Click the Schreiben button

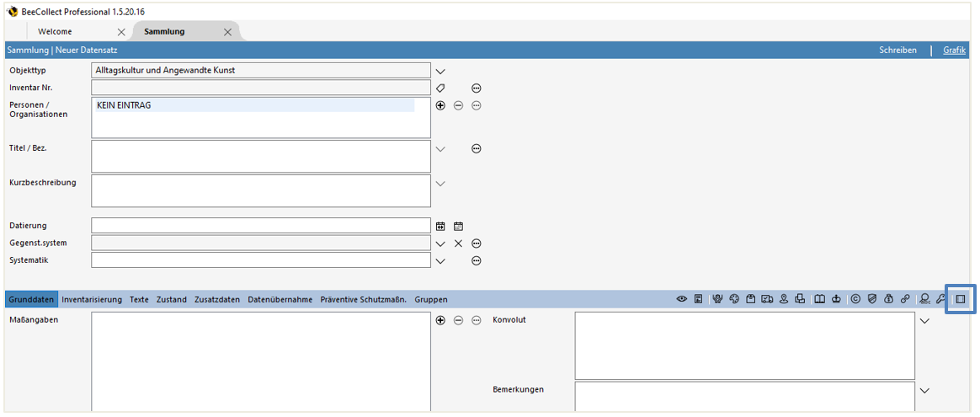(897, 51)
